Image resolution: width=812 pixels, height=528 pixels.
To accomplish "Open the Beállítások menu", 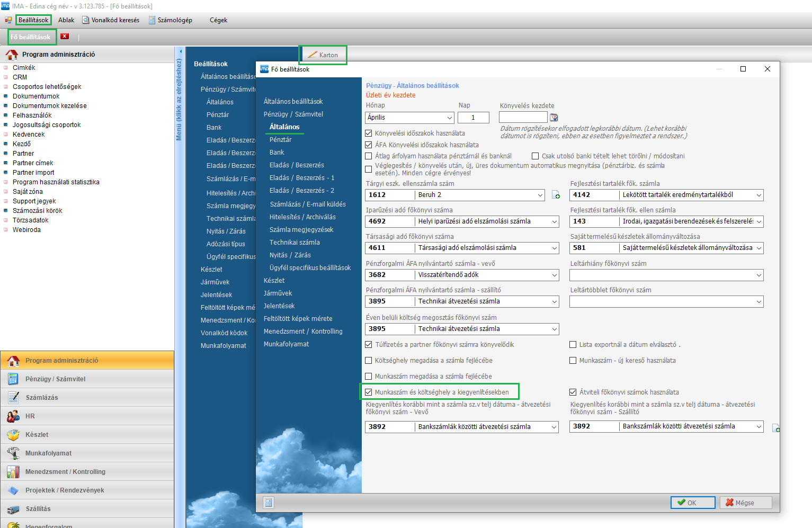I will point(33,20).
